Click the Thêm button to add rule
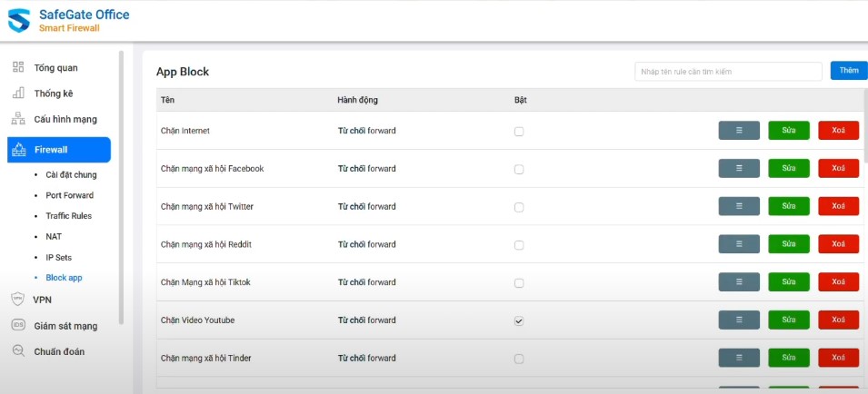868x394 pixels. coord(849,70)
